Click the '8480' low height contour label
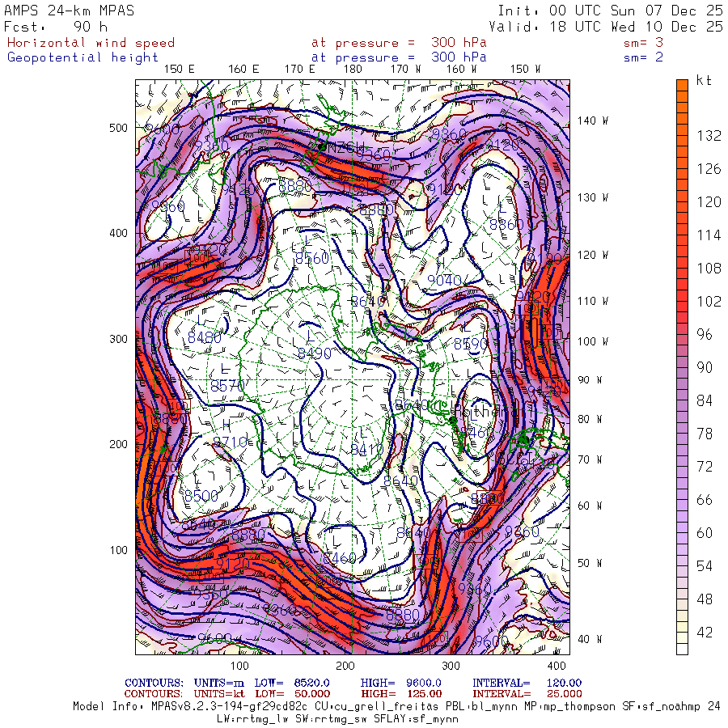 pos(205,337)
